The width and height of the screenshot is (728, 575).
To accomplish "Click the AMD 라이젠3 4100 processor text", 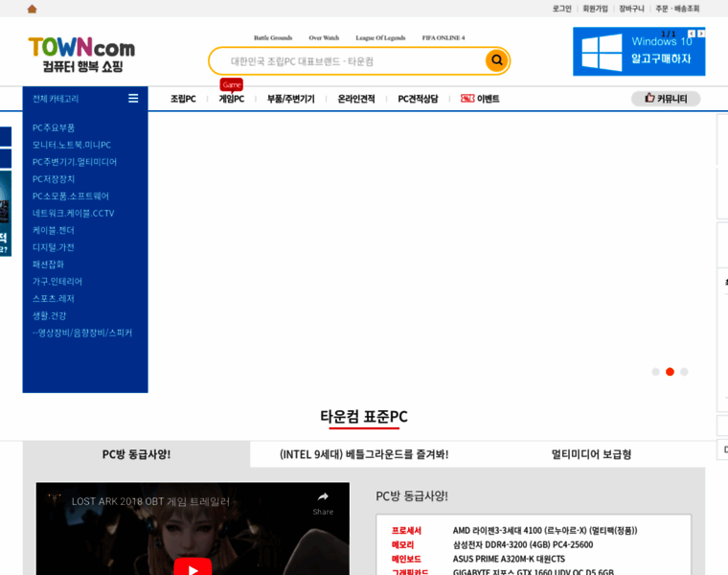I will coord(545,530).
